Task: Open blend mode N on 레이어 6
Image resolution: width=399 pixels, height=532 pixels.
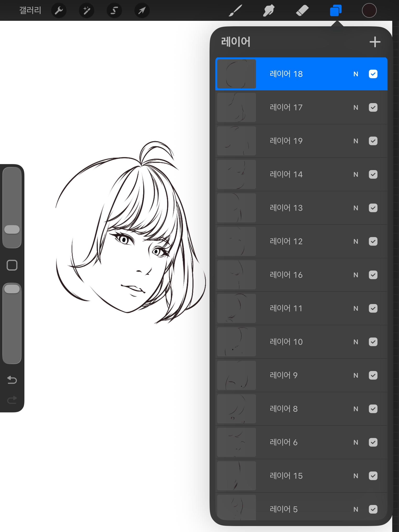Action: coord(356,442)
